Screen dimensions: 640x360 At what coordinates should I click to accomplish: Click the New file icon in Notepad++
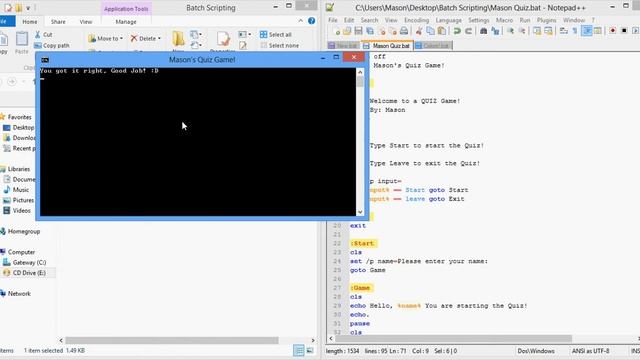click(337, 31)
